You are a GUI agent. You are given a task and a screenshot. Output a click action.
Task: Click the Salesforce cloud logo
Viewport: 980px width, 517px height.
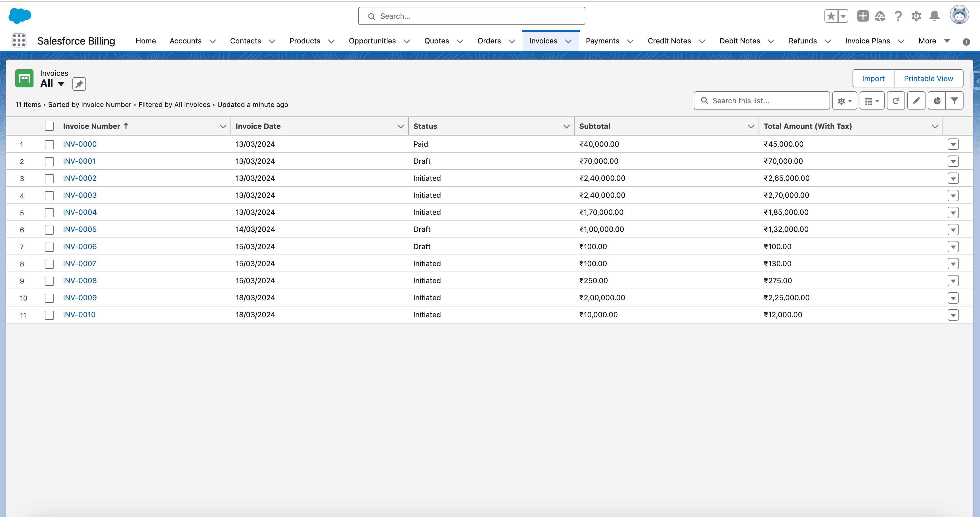pyautogui.click(x=20, y=16)
